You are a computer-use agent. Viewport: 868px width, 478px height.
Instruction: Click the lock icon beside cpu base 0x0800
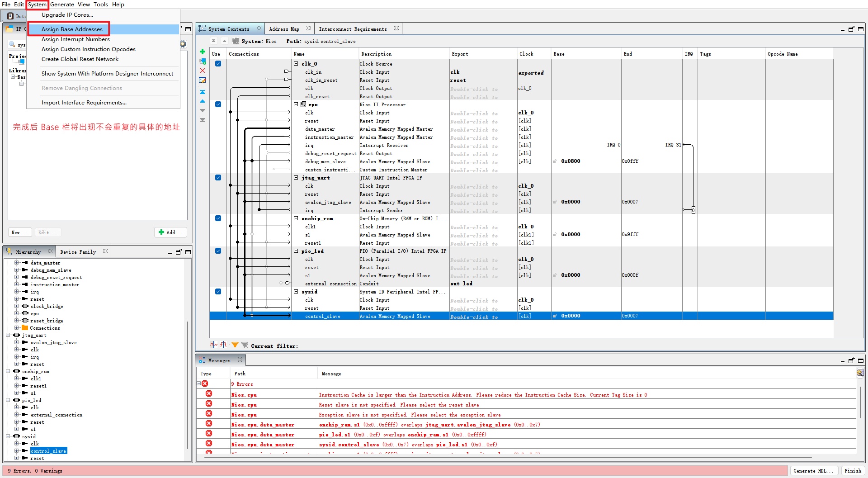(555, 161)
